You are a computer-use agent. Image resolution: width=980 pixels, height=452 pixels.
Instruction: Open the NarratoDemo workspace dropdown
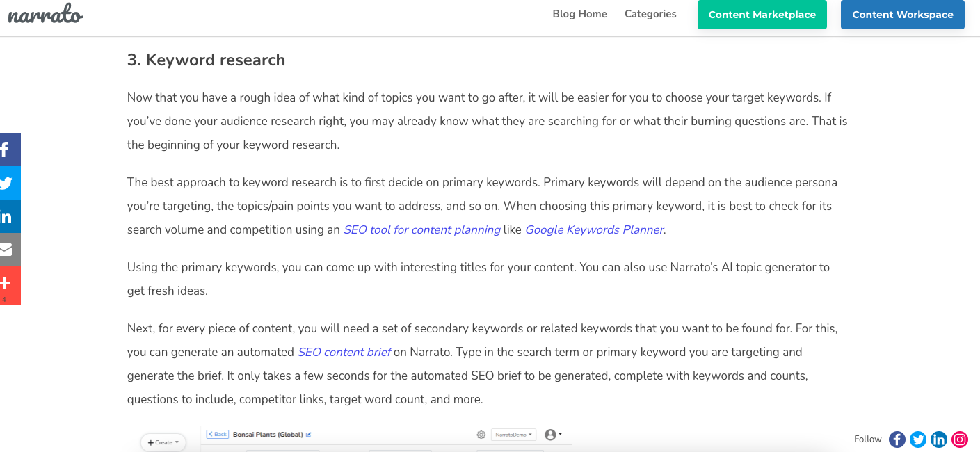(514, 435)
